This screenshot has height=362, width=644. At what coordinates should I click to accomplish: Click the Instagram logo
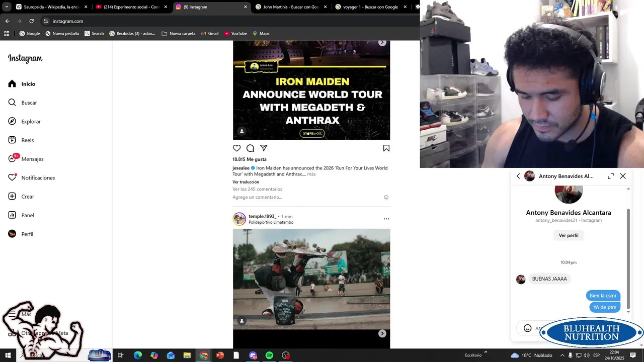(x=25, y=58)
